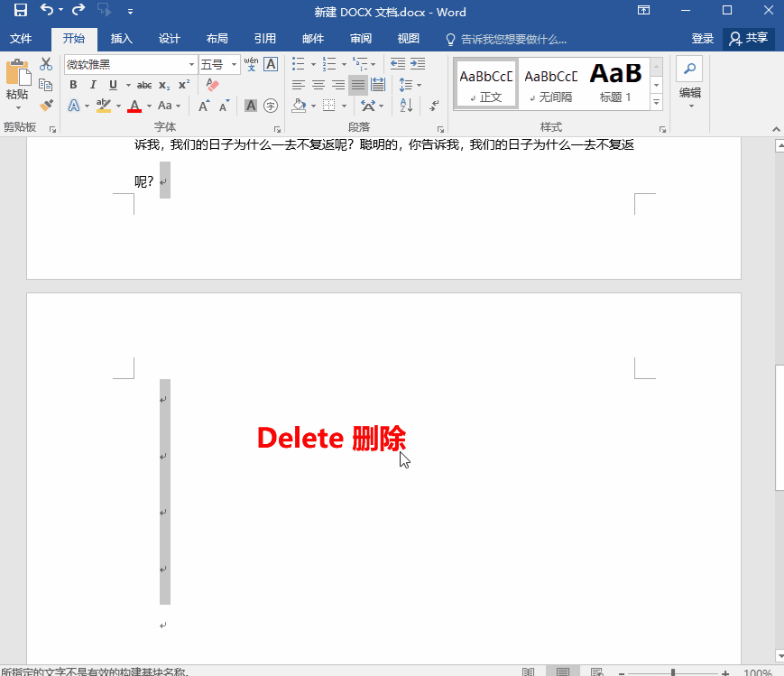The image size is (784, 676).
Task: Apply the 标题 1 style
Action: pos(615,81)
